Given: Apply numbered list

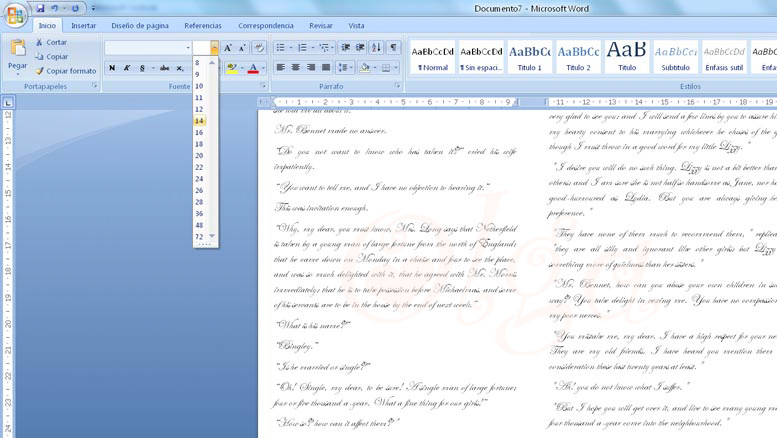Looking at the screenshot, I should click(302, 48).
